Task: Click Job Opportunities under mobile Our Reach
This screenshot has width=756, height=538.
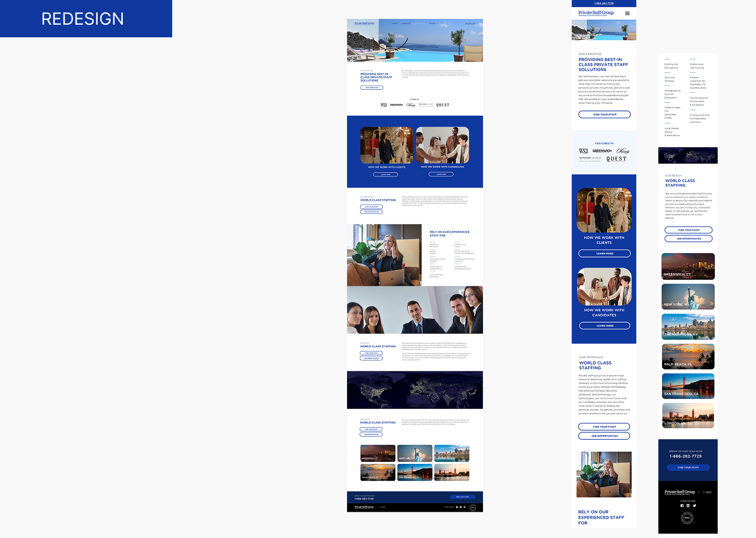Action: point(688,239)
